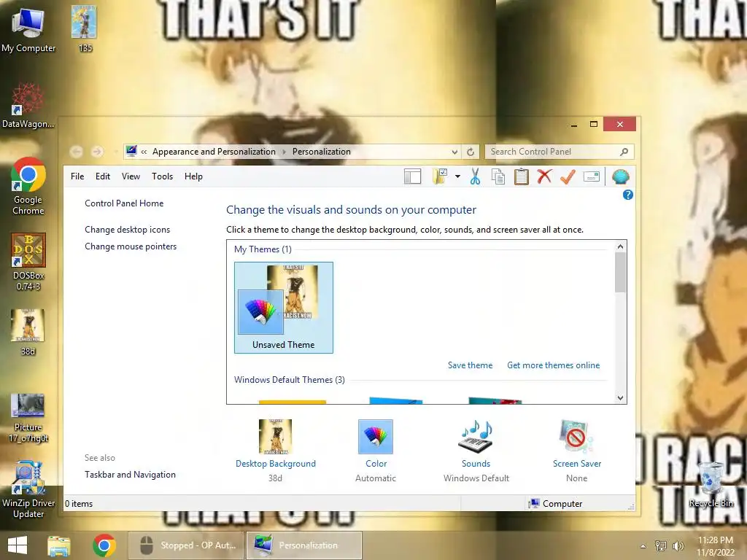Expand the address bar history dropdown

[x=454, y=152]
